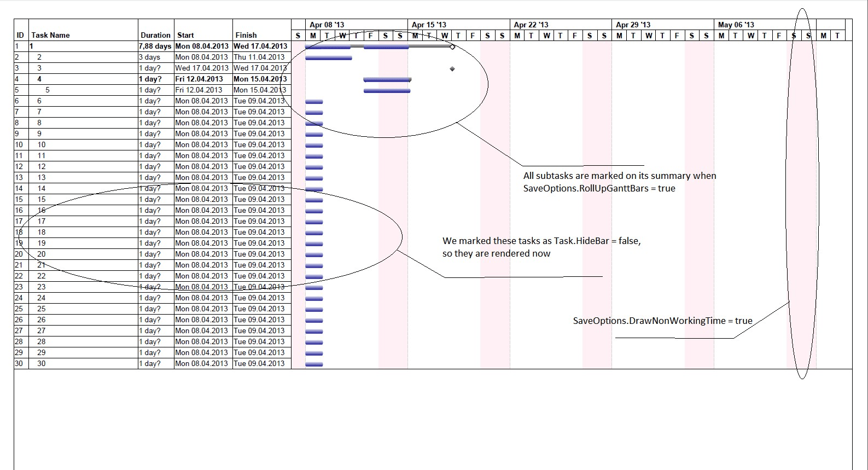Select the finish date cell of task 30
The height and width of the screenshot is (470, 868).
click(x=261, y=364)
